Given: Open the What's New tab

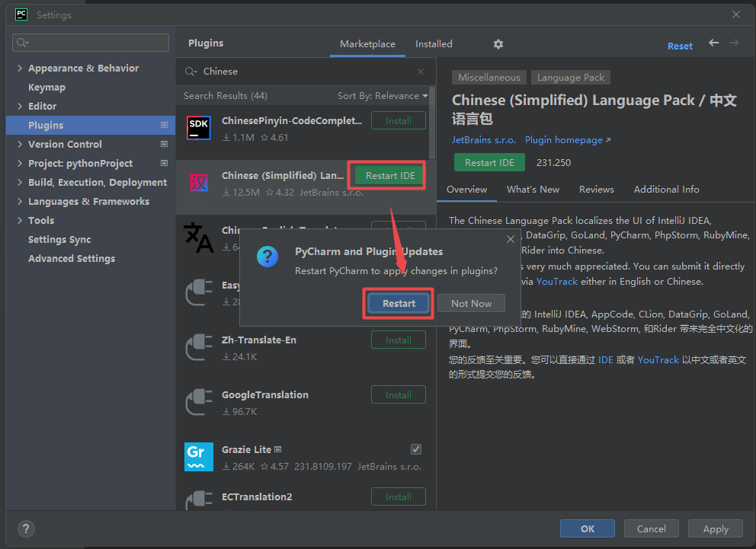Looking at the screenshot, I should tap(533, 190).
